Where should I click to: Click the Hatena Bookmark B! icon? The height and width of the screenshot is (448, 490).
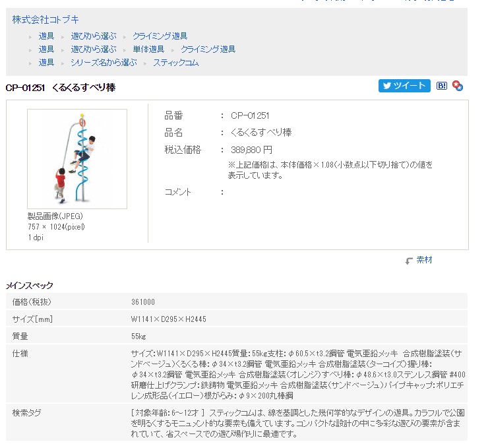[x=442, y=86]
